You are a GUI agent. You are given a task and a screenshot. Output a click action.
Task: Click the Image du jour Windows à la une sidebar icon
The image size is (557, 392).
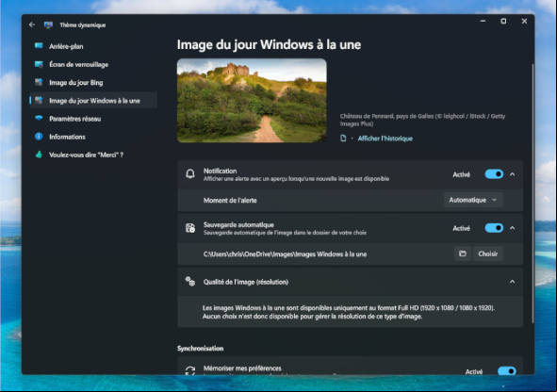pyautogui.click(x=39, y=101)
